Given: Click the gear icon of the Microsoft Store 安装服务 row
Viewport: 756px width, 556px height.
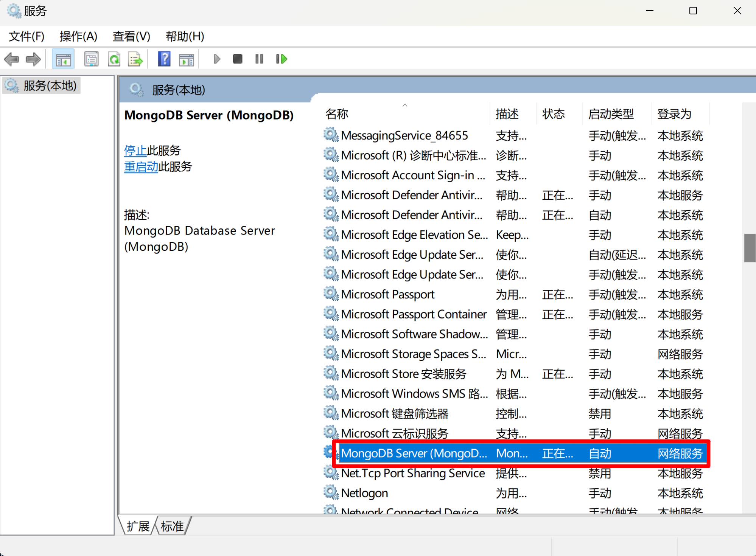Looking at the screenshot, I should [x=331, y=373].
